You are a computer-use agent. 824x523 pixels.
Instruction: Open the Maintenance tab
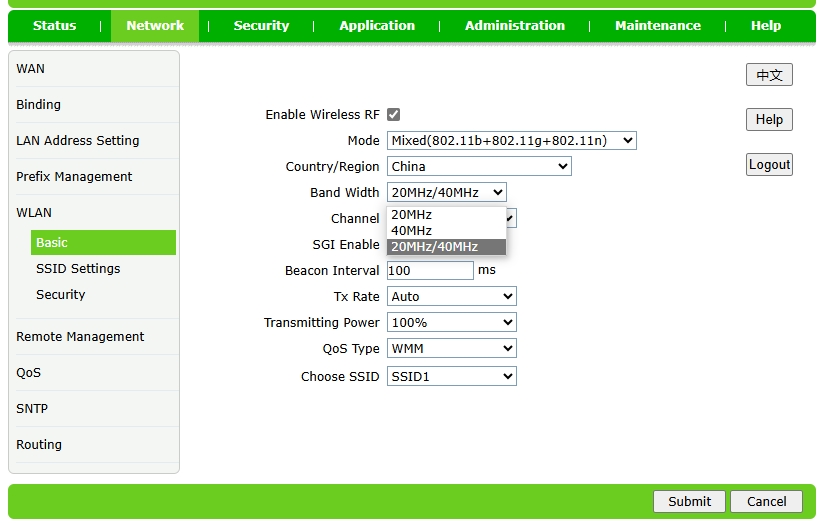[x=657, y=26]
